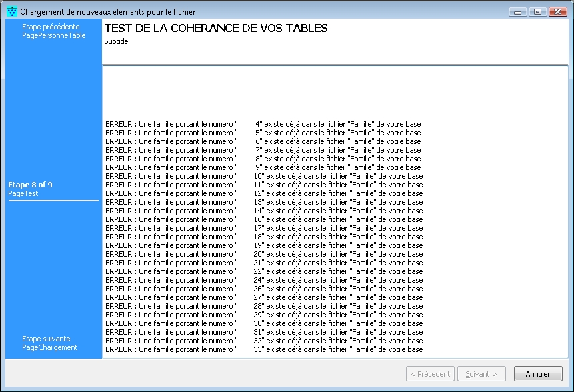The height and width of the screenshot is (392, 574).
Task: Click the window title bar text
Action: pyautogui.click(x=107, y=12)
